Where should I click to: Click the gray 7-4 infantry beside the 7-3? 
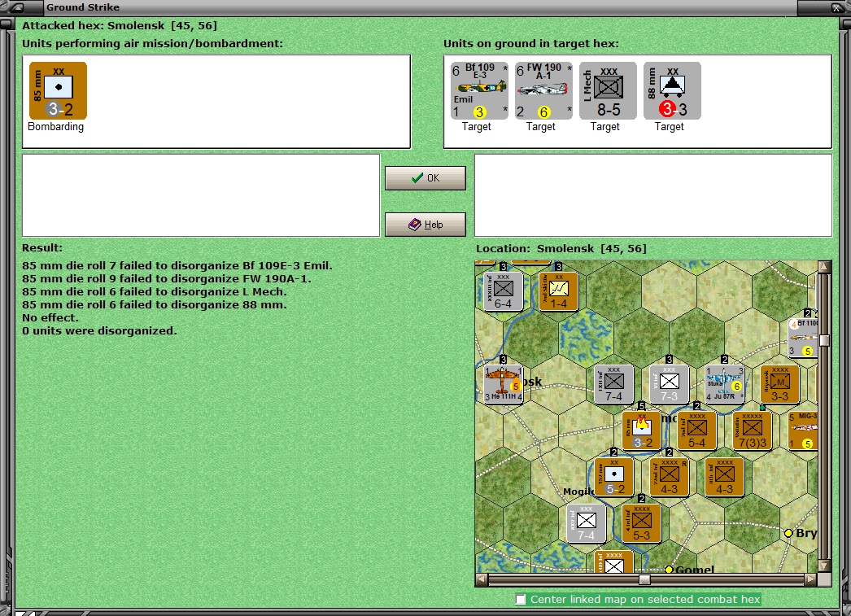click(x=613, y=383)
